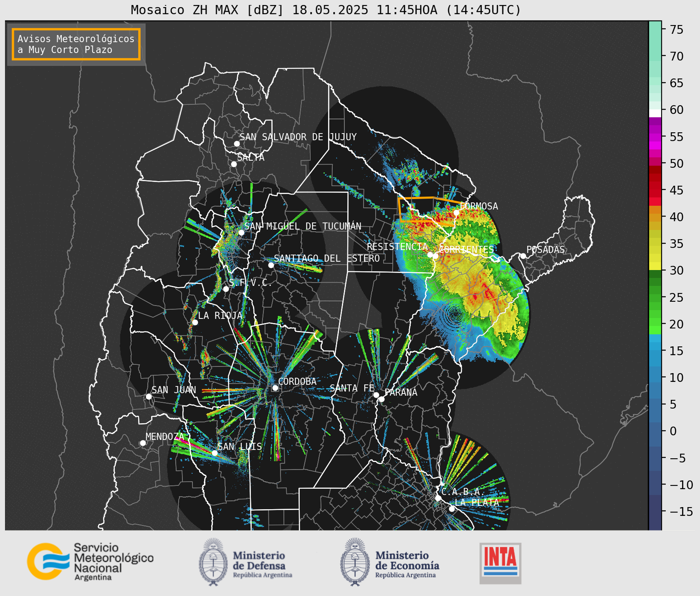This screenshot has width=700, height=596.
Task: Click the colorbar tick label '75'
Action: 677,30
